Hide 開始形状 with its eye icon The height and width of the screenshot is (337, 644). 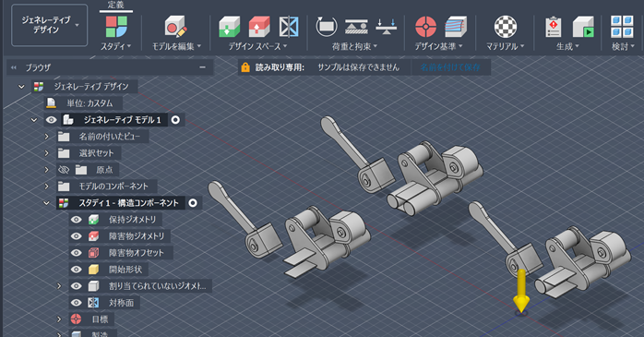(76, 270)
